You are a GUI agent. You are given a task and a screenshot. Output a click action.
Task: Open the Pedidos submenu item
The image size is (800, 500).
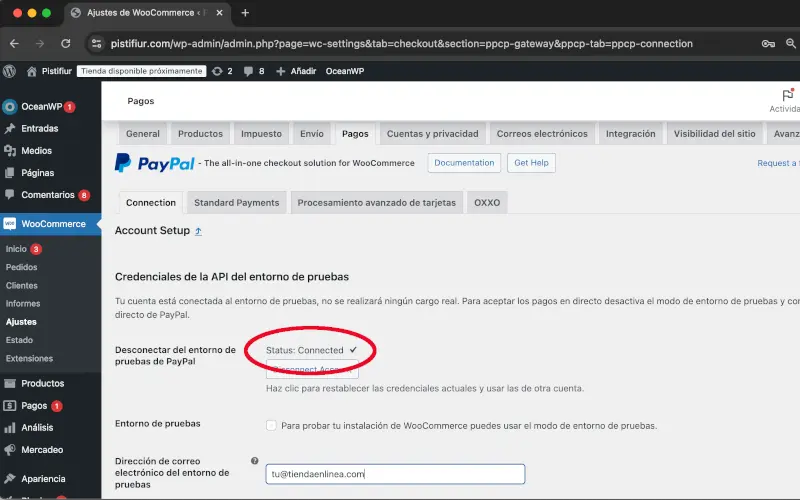coord(21,267)
